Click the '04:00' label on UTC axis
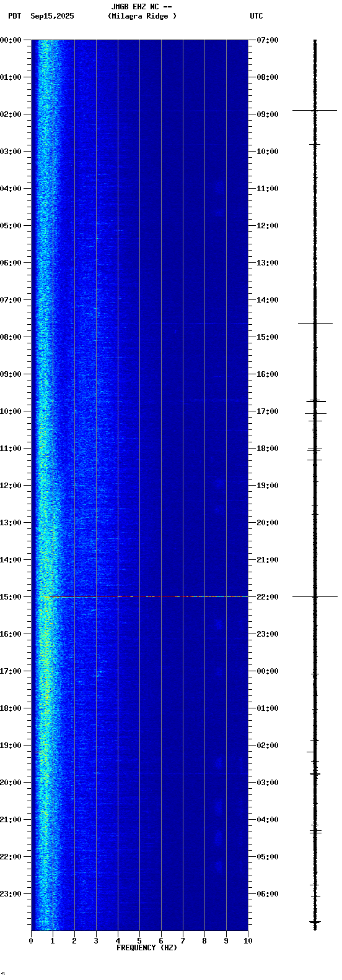The image size is (342, 980). point(268,820)
